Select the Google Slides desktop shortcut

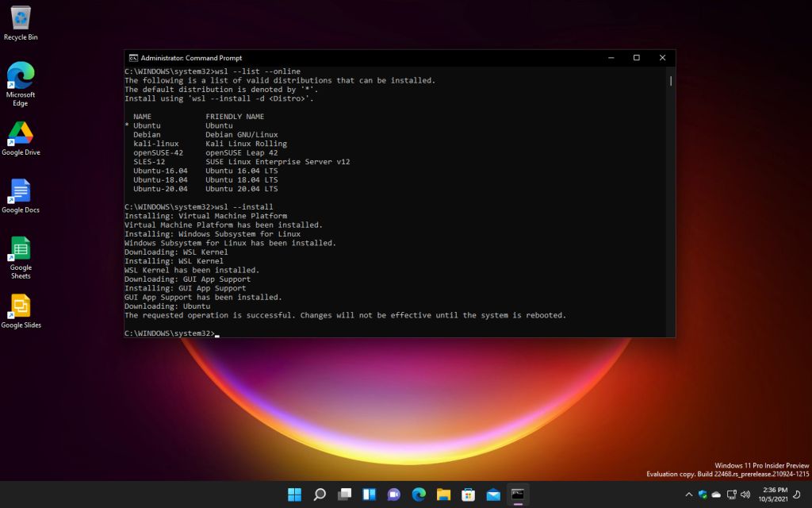(x=21, y=307)
